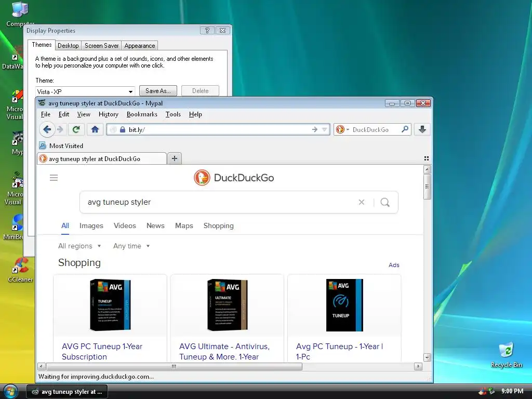This screenshot has width=532, height=399.
Task: Select the Recycle Bin desktop icon
Action: 507,354
